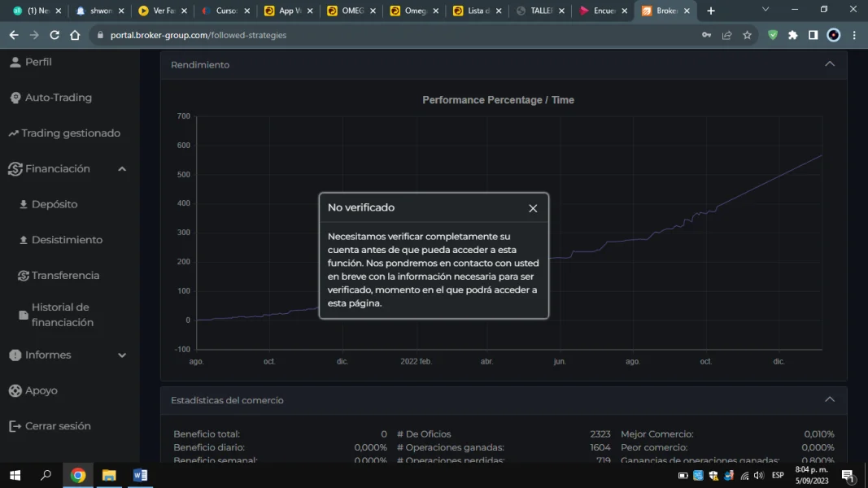This screenshot has width=868, height=488.
Task: Open Auto-Trading in the sidebar
Action: tap(57, 98)
